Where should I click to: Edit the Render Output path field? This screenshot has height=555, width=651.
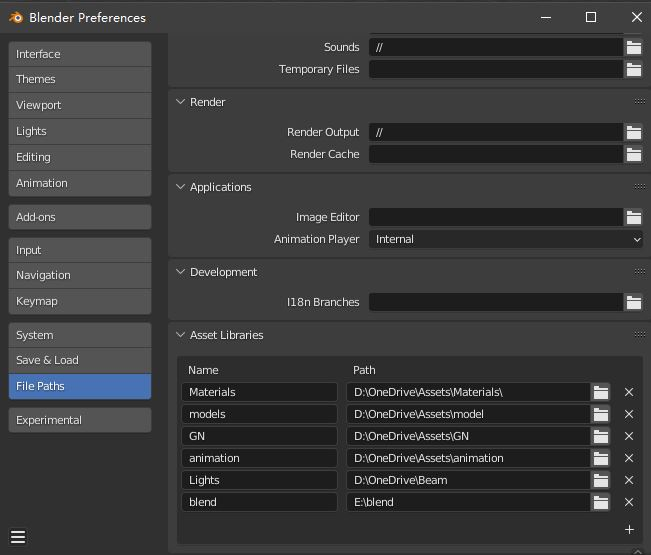click(x=496, y=132)
